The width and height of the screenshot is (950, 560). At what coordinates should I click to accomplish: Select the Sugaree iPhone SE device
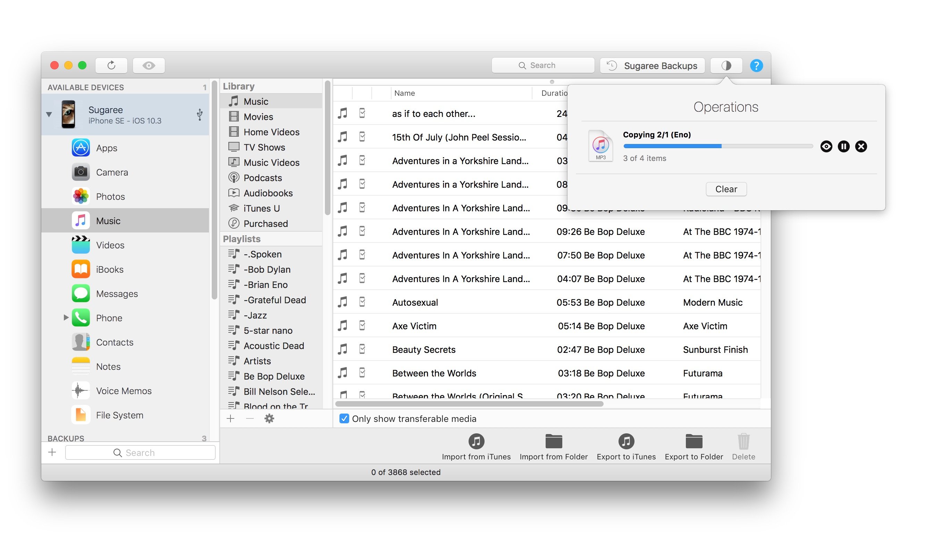125,115
